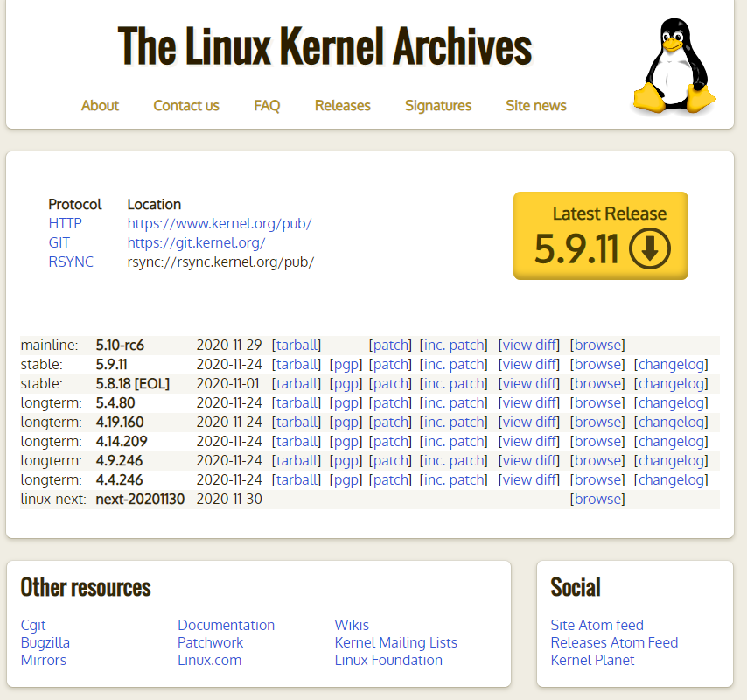
Task: Open the Bugzilla link
Action: point(45,643)
